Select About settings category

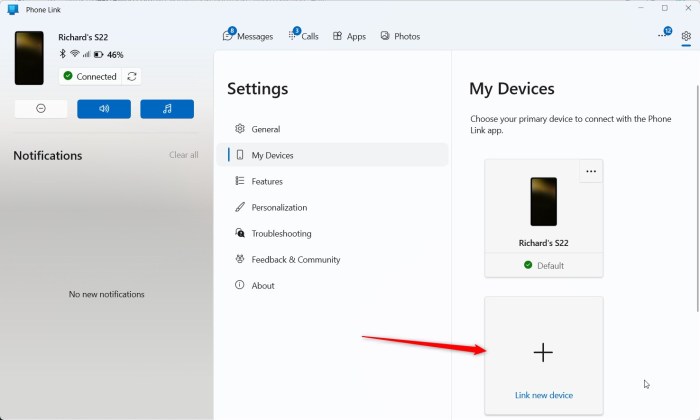coord(333,286)
